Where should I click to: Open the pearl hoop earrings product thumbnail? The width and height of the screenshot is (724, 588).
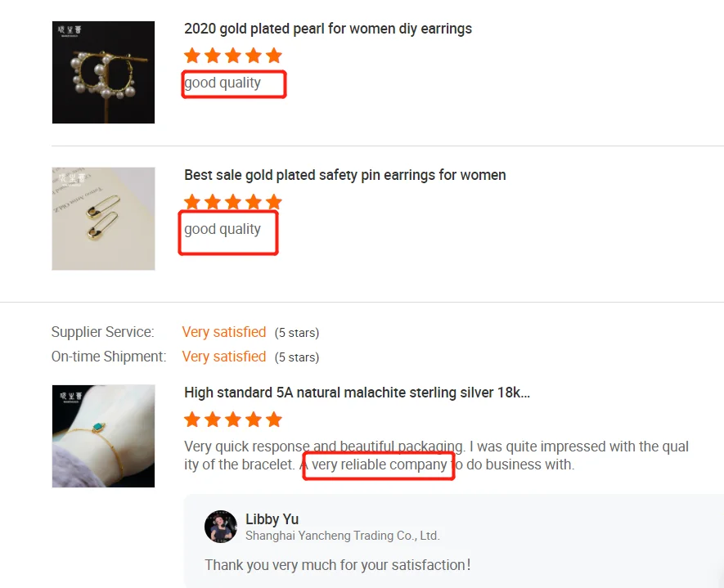103,72
